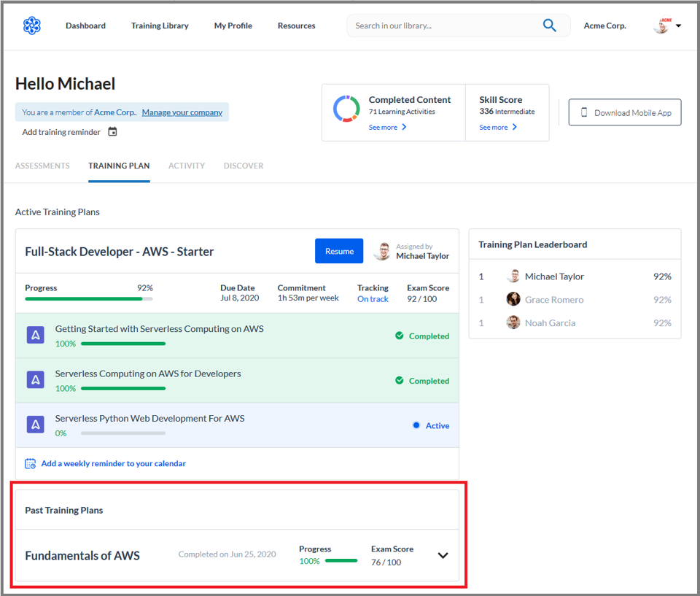Click the 1h 53m per week commitment
This screenshot has height=596, width=700.
click(x=308, y=298)
